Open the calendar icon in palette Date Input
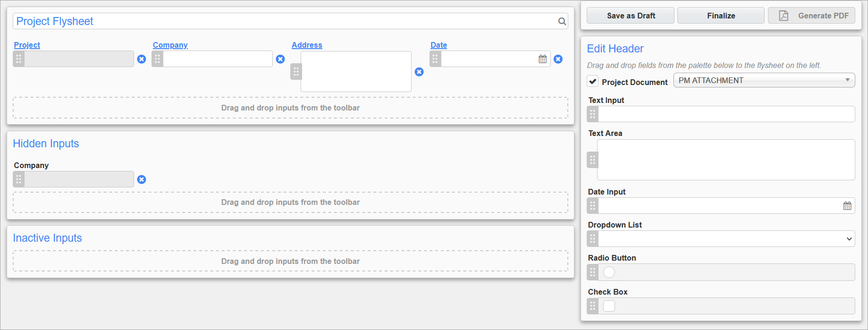The image size is (868, 330). [x=847, y=206]
